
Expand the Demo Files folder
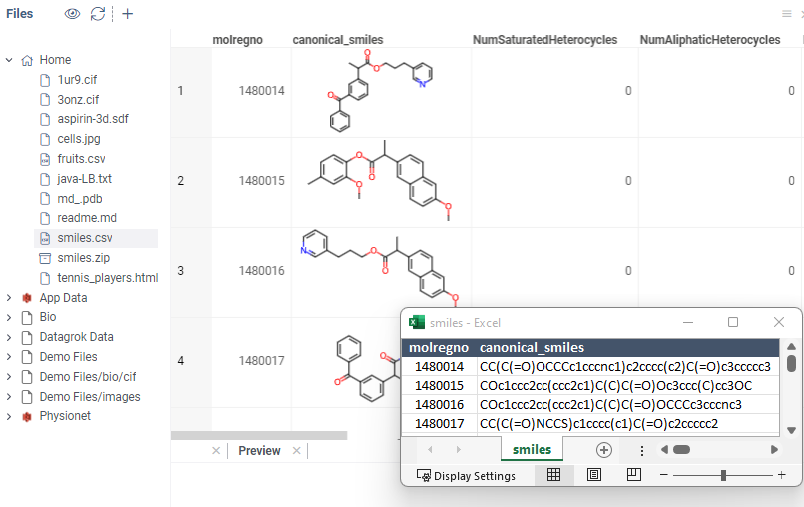[x=9, y=357]
